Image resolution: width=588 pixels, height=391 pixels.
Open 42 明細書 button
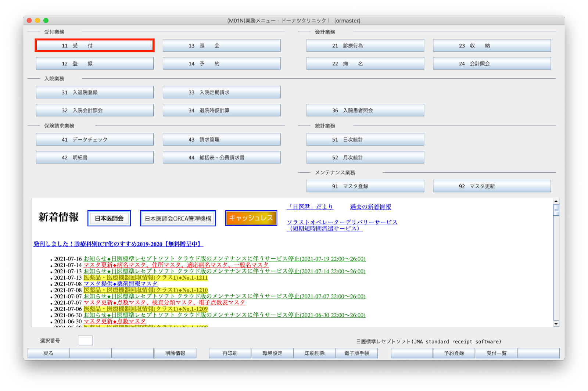tap(94, 157)
